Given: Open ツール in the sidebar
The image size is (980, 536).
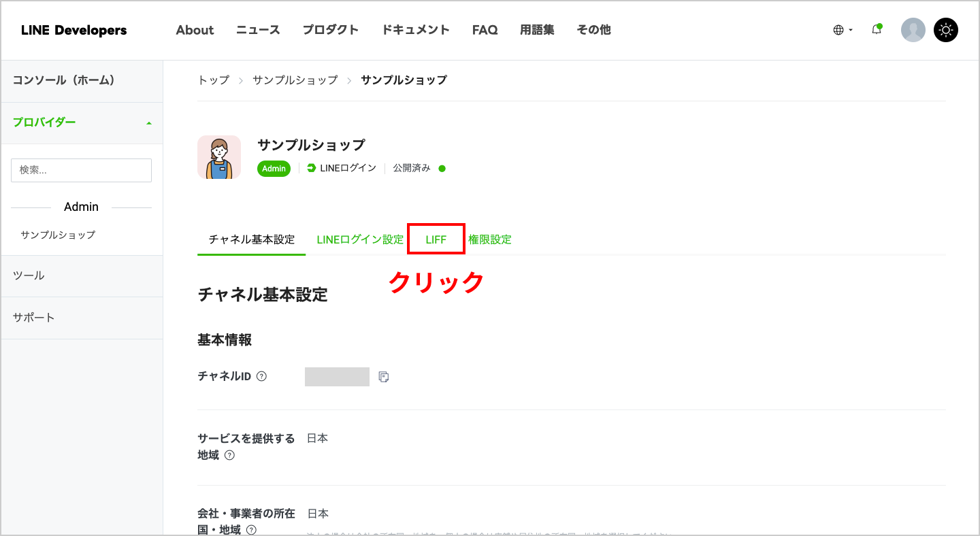Looking at the screenshot, I should pyautogui.click(x=82, y=275).
